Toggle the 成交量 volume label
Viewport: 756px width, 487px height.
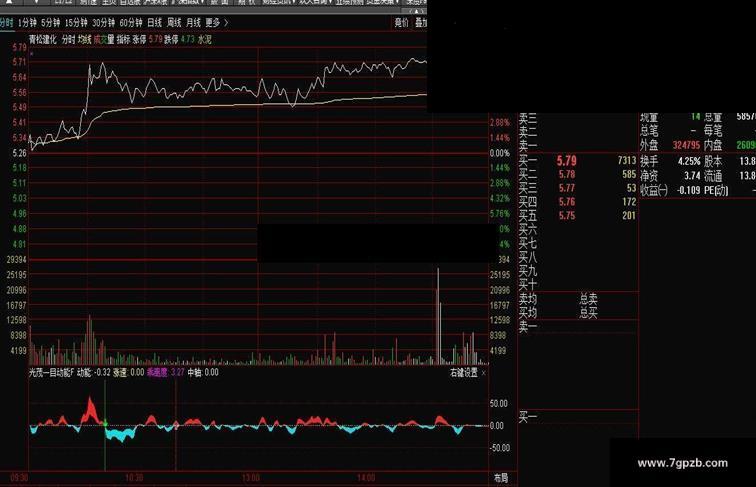tap(104, 40)
